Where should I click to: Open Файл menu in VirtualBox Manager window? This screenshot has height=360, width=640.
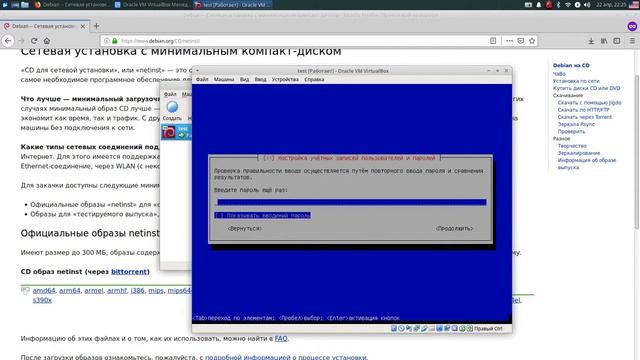[x=170, y=94]
